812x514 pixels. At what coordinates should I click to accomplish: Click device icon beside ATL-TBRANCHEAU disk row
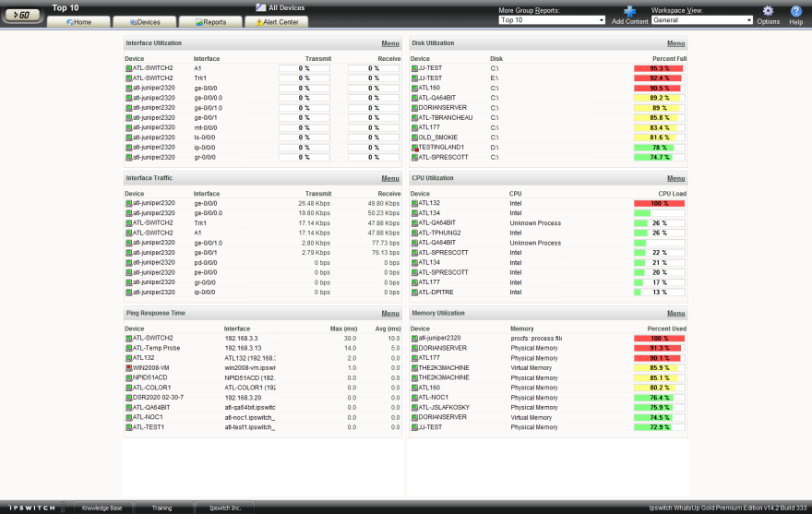(414, 118)
